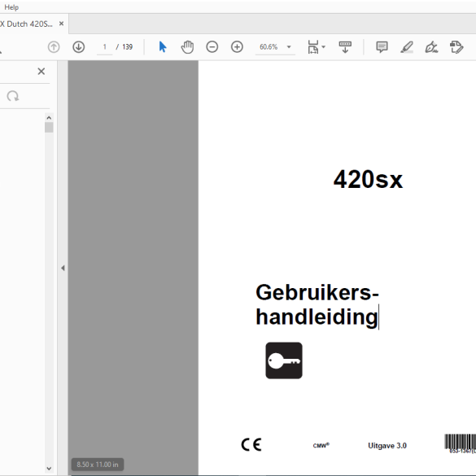Close the Dutch 420S document tab
This screenshot has width=476, height=476.
pos(61,24)
